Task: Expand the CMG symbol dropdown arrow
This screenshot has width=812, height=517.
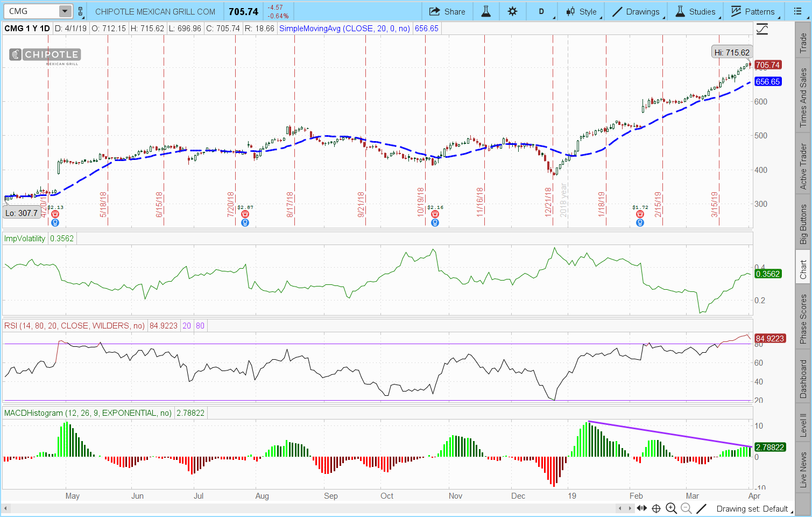Action: pyautogui.click(x=65, y=11)
